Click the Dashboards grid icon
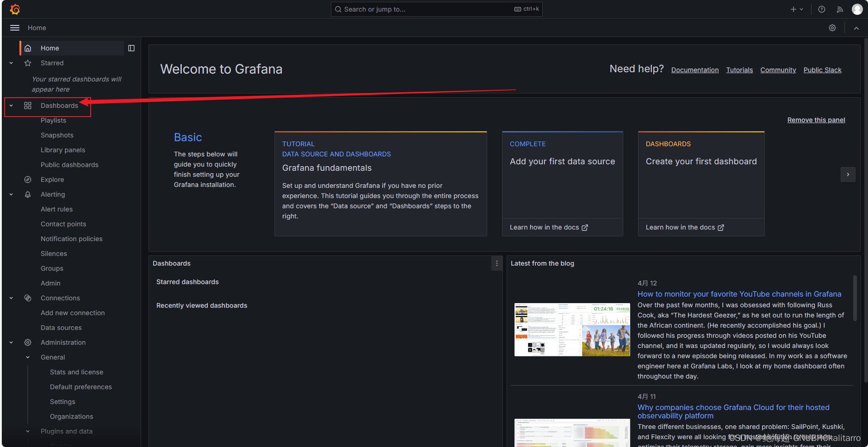Viewport: 868px width, 447px height. click(x=28, y=106)
